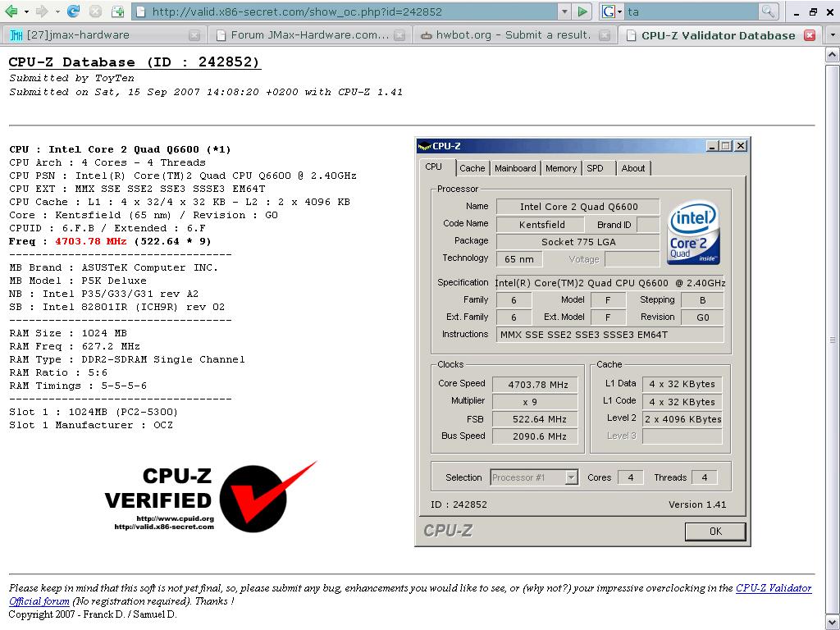
Task: Restore the browser window size
Action: click(814, 11)
